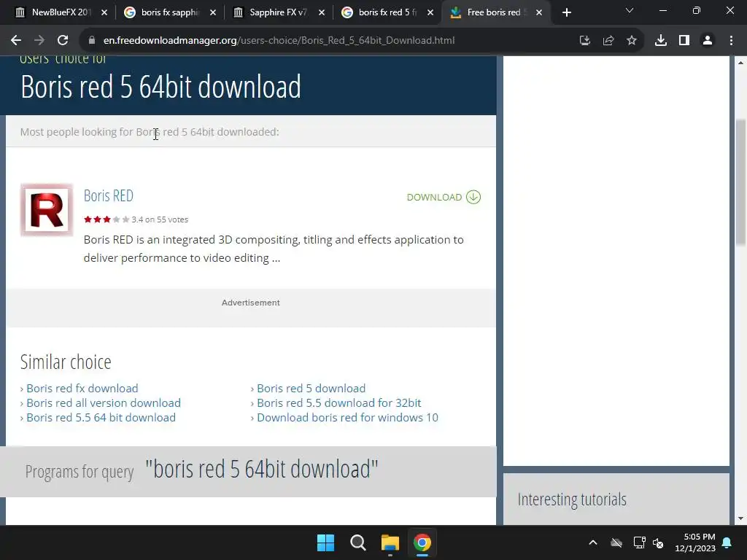747x560 pixels.
Task: Click the Interesting tutorials heading
Action: coord(572,499)
